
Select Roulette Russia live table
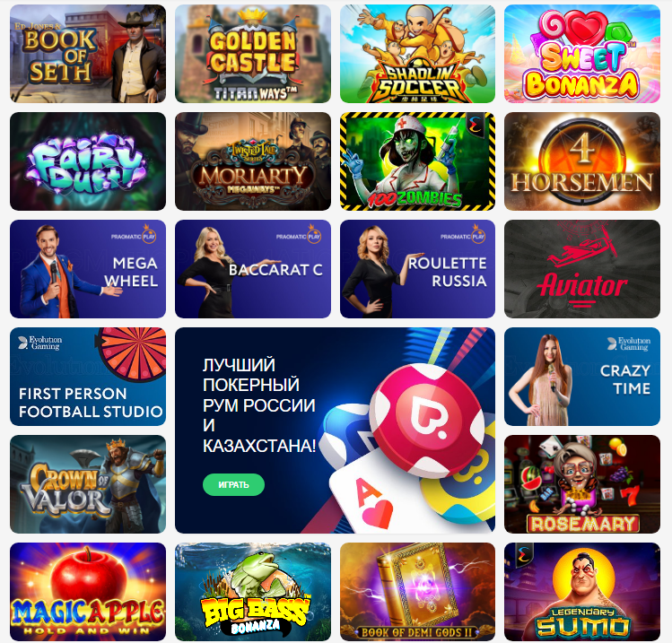tap(417, 269)
